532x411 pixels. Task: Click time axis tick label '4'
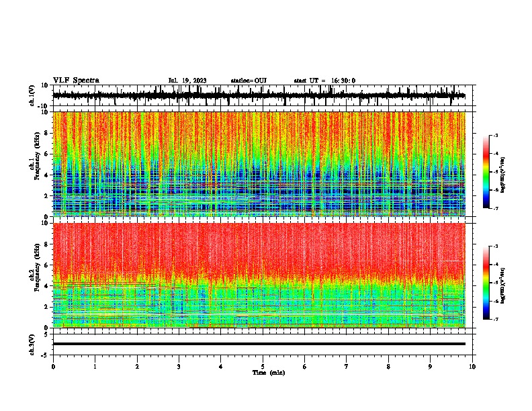pos(221,367)
